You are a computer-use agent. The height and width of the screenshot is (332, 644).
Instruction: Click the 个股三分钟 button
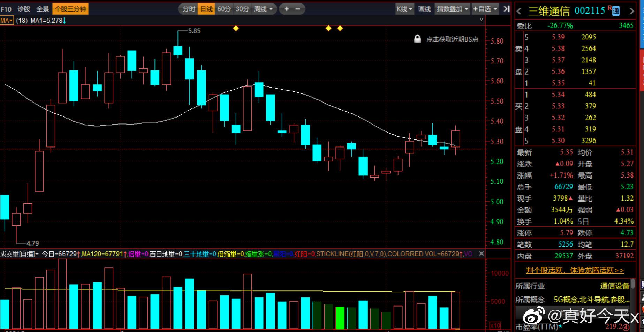pyautogui.click(x=70, y=9)
